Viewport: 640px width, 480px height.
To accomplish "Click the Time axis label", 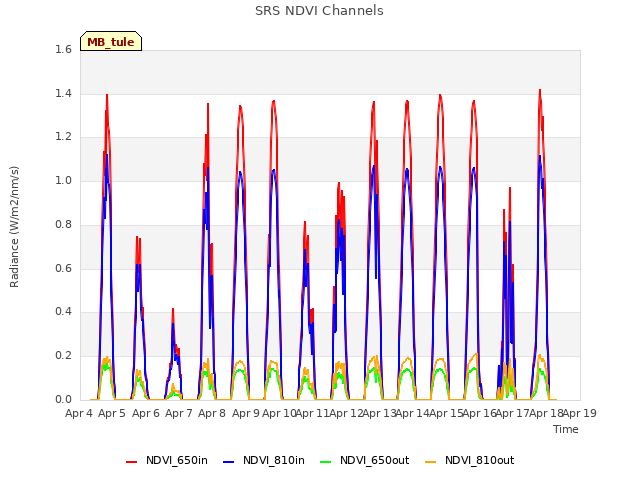I will click(566, 429).
